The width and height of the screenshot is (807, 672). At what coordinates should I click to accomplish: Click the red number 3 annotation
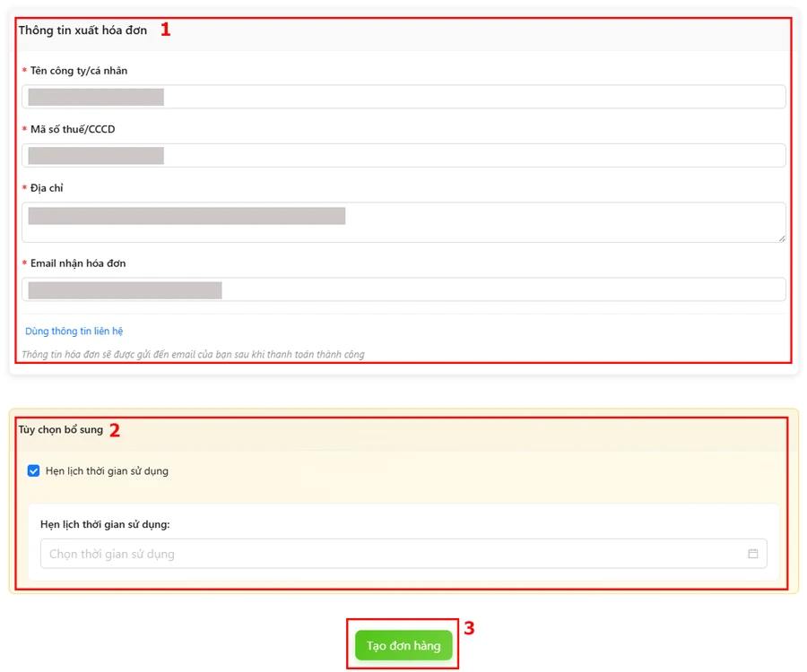click(x=469, y=628)
